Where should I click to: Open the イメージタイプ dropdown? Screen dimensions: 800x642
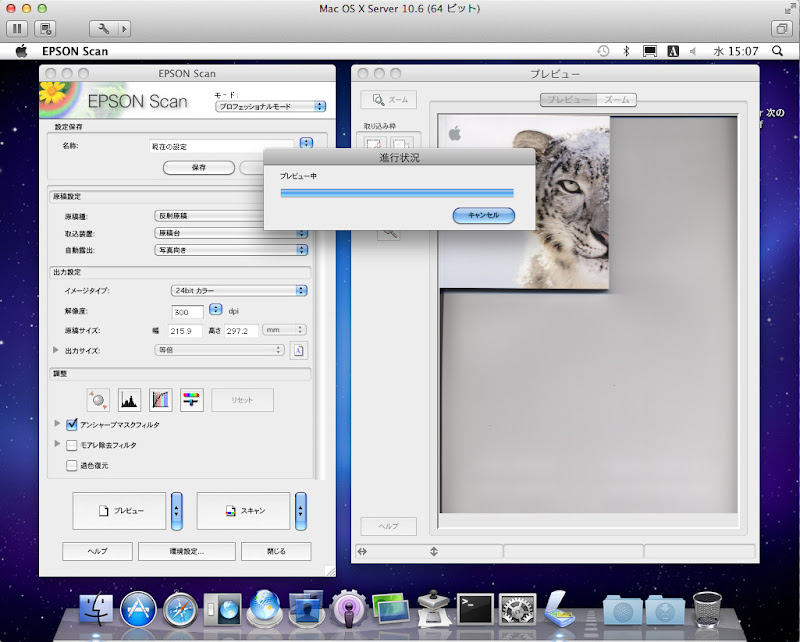238,290
